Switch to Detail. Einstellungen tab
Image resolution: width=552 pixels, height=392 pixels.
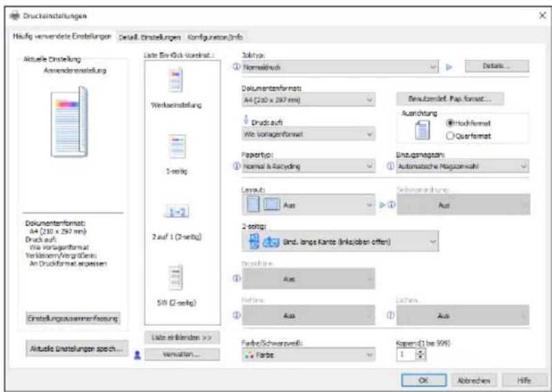149,37
